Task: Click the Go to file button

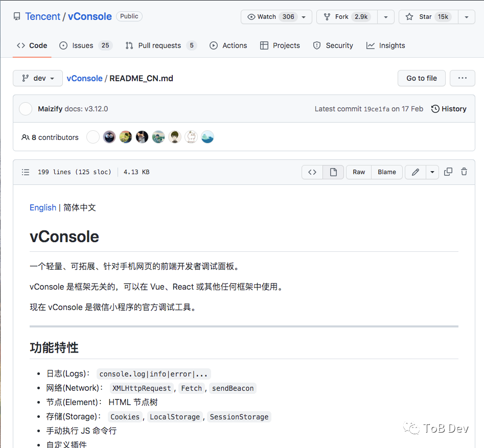Action: click(x=421, y=78)
